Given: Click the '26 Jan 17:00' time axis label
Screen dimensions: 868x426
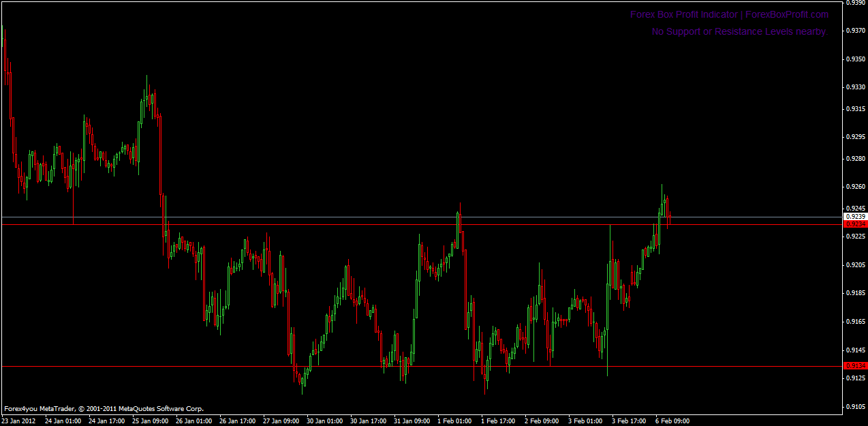Looking at the screenshot, I should pos(237,421).
